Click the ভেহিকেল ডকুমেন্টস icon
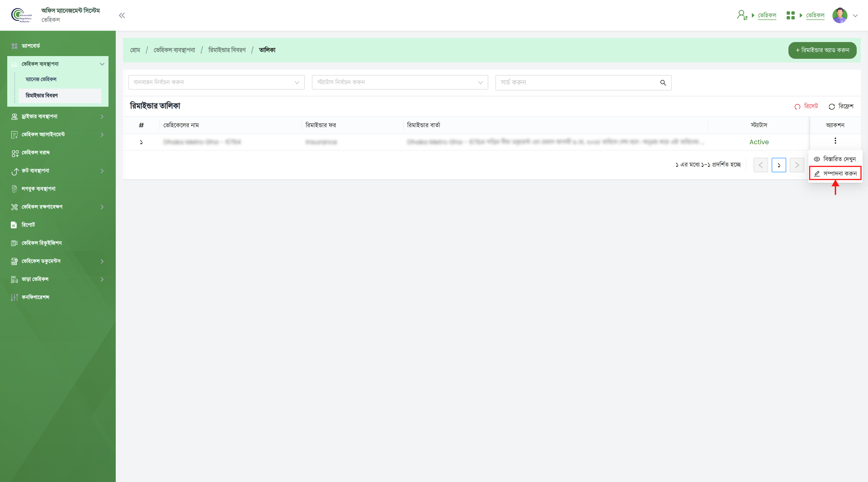 click(x=14, y=261)
